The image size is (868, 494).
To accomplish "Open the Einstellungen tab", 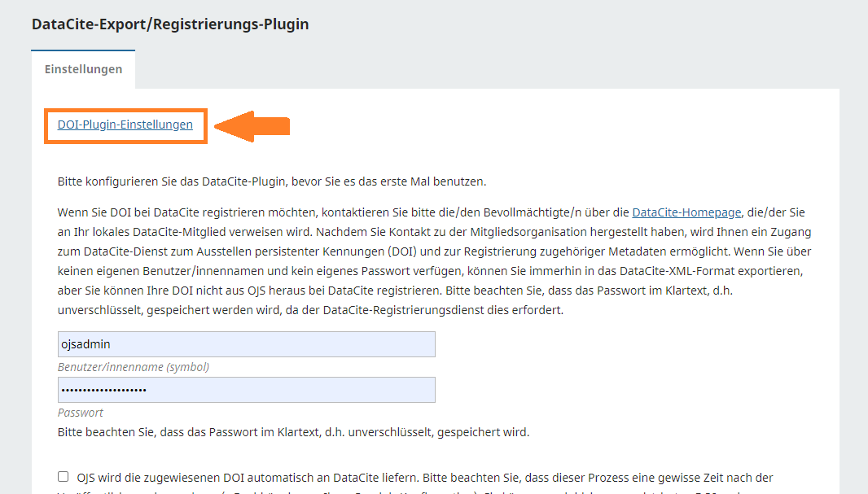I will (x=83, y=69).
